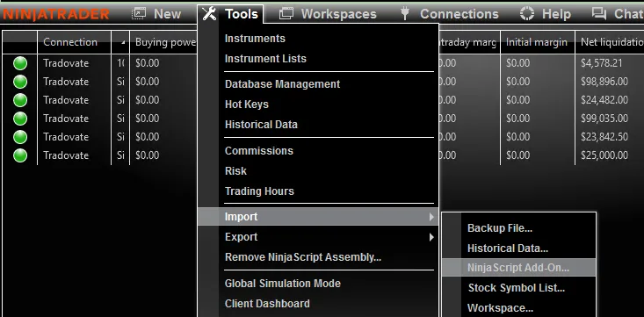Select NinjaScript Add-On... import option

[x=518, y=268]
